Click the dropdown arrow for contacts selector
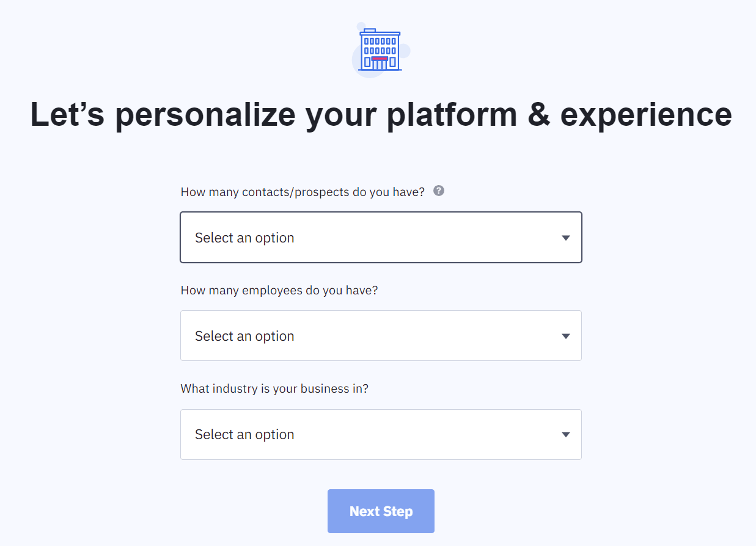Screen dimensions: 756x546 565,238
